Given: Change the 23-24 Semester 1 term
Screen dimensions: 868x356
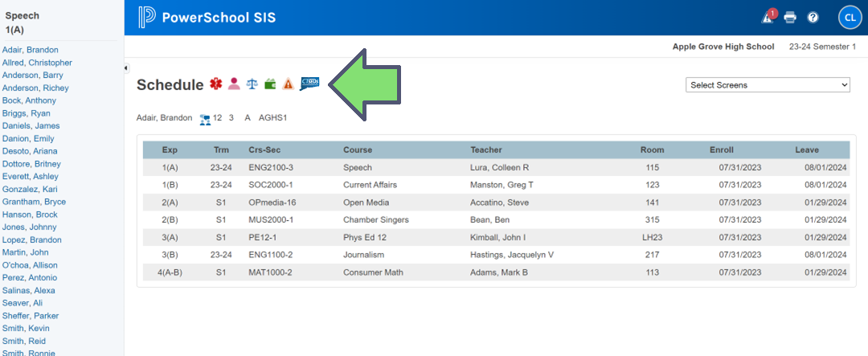Looking at the screenshot, I should tap(822, 47).
